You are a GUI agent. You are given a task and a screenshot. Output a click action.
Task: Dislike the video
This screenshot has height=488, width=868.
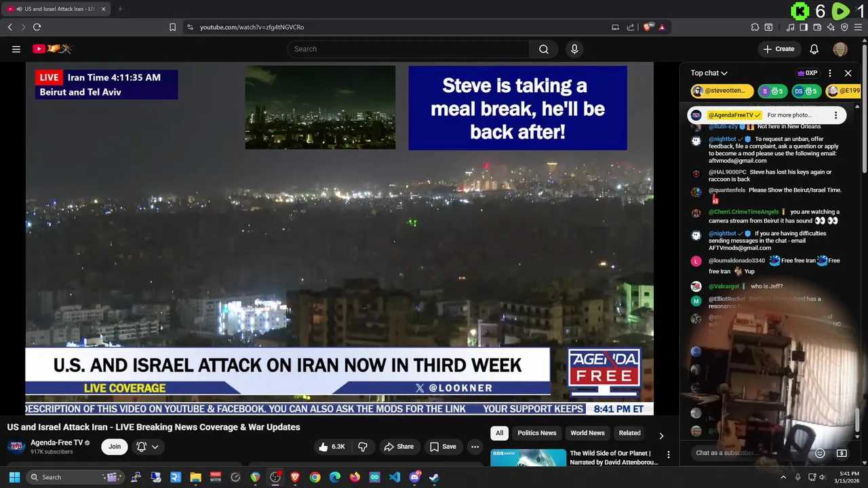[x=363, y=447]
